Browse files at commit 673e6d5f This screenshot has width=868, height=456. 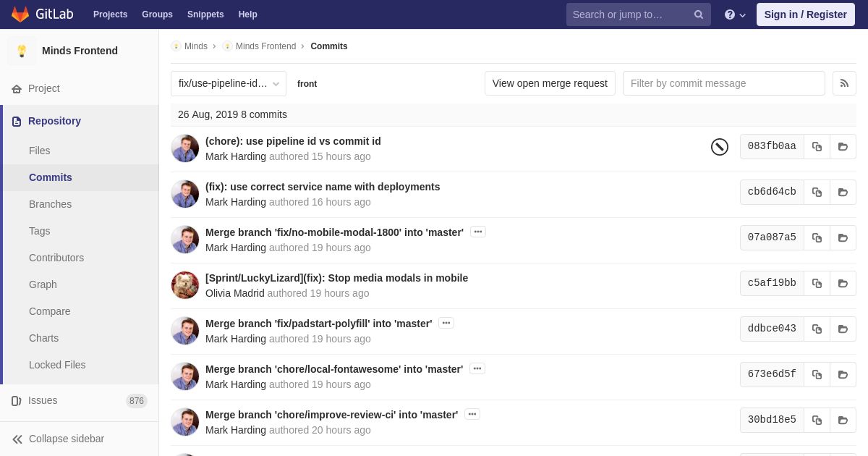point(843,374)
